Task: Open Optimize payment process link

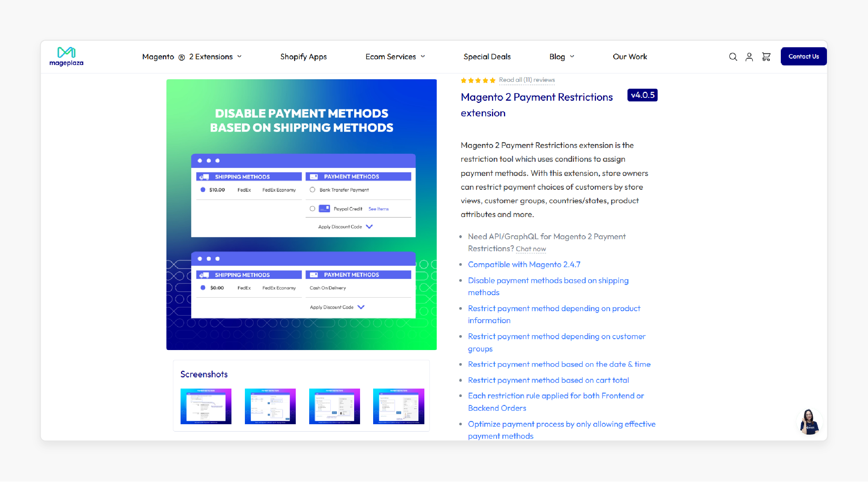Action: point(562,430)
